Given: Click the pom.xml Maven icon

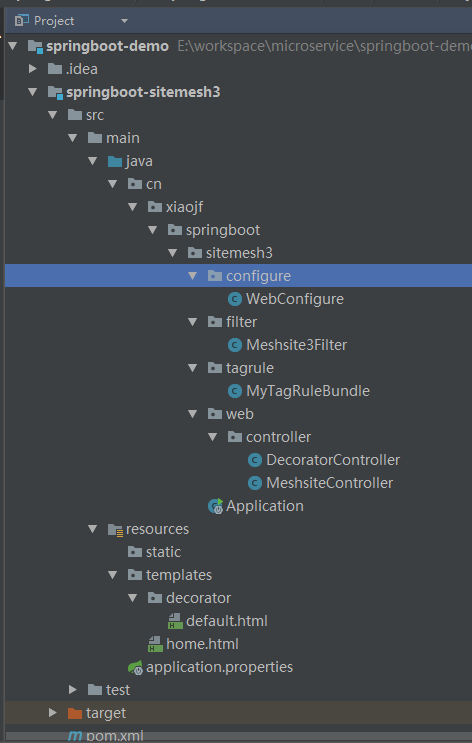Looking at the screenshot, I should pos(75,736).
